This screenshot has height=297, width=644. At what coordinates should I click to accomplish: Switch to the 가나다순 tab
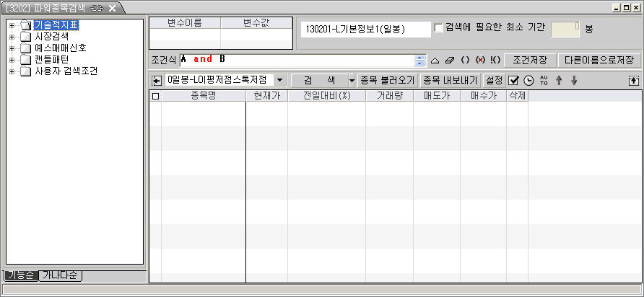click(x=61, y=275)
